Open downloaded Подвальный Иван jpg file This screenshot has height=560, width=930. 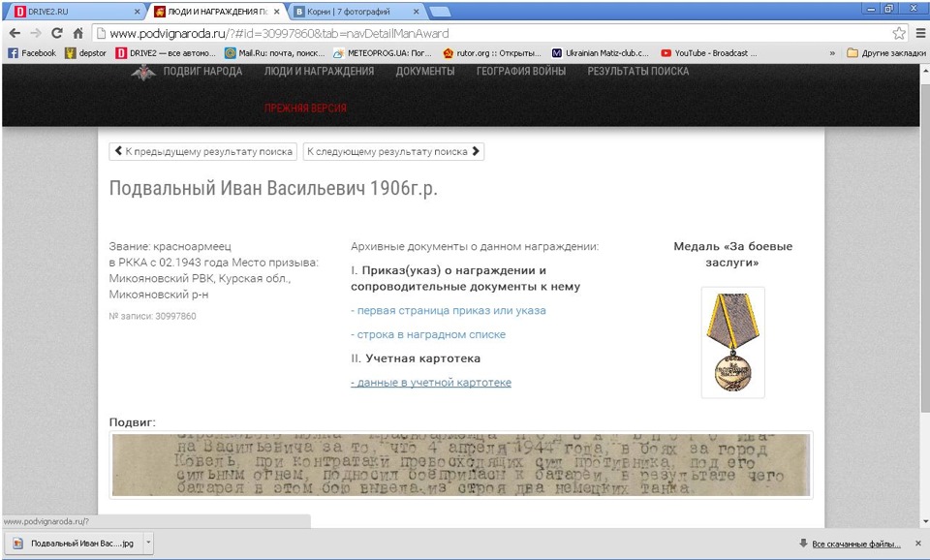pyautogui.click(x=75, y=544)
